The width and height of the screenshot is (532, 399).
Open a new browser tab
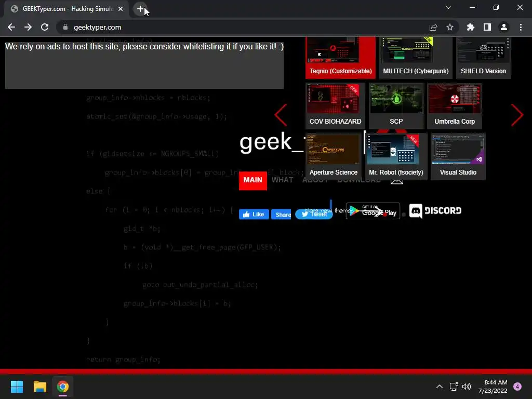(x=140, y=9)
